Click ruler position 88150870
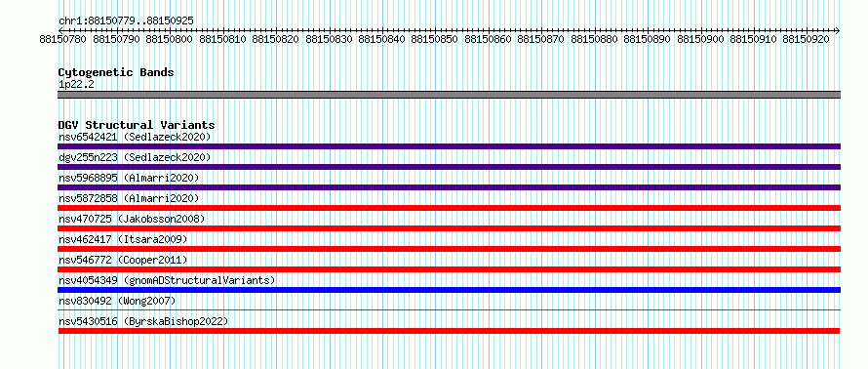The image size is (868, 369). [x=541, y=39]
